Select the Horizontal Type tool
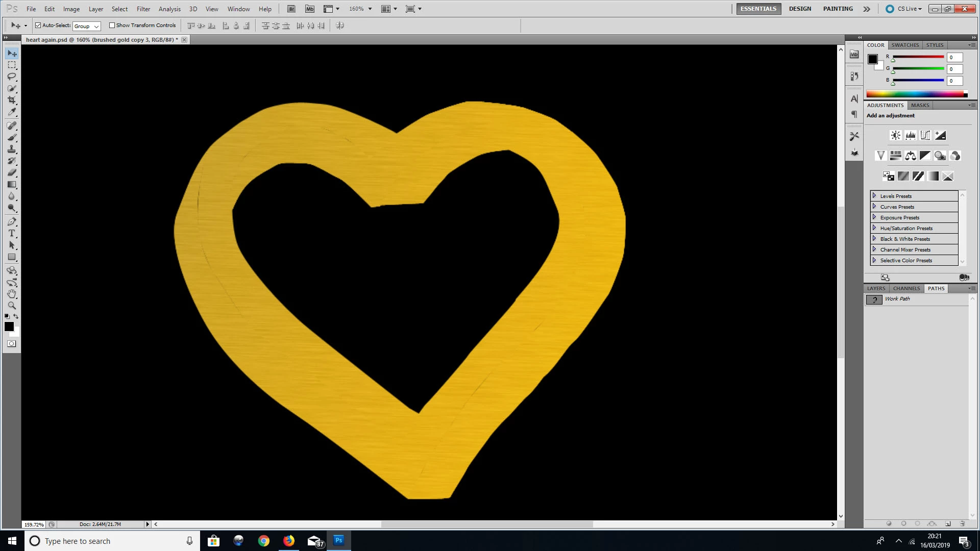Screen dimensions: 980x551 click(x=12, y=233)
